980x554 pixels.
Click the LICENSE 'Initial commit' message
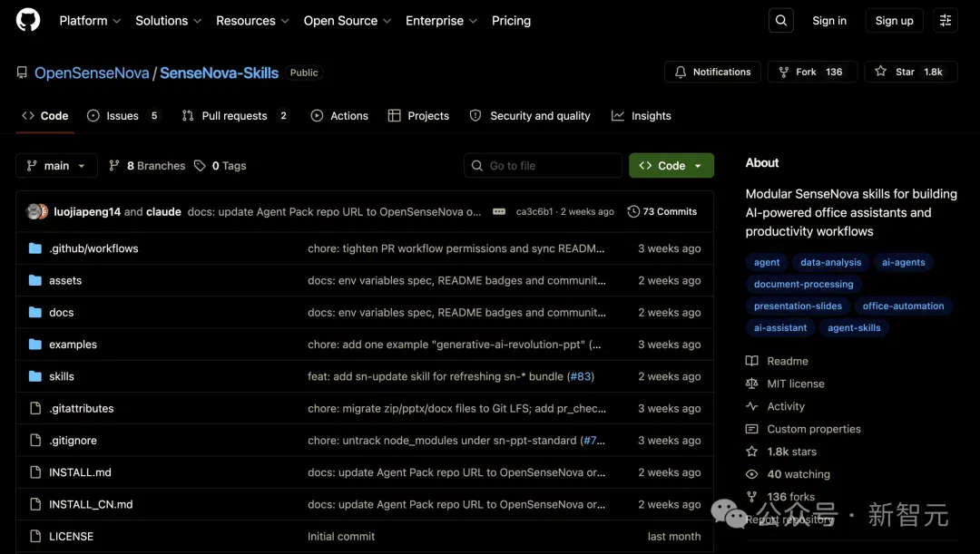pyautogui.click(x=341, y=537)
